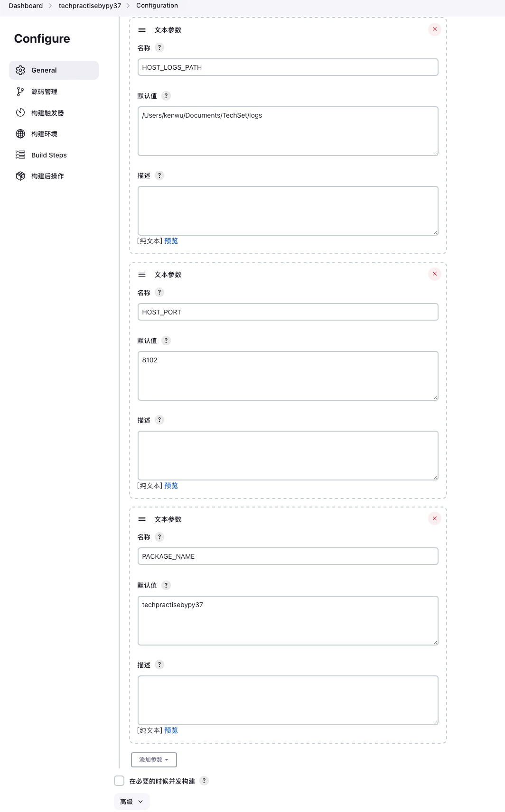Delete the HOST_PORT parameter block

coord(434,274)
